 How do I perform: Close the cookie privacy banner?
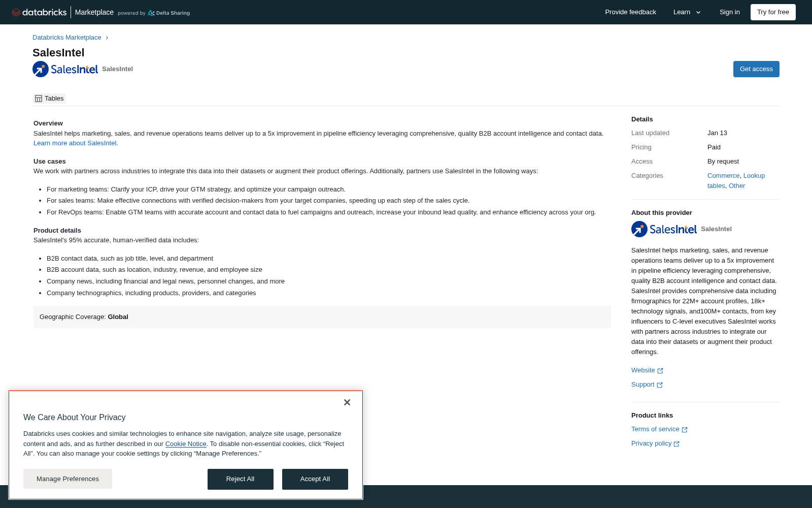(x=347, y=402)
